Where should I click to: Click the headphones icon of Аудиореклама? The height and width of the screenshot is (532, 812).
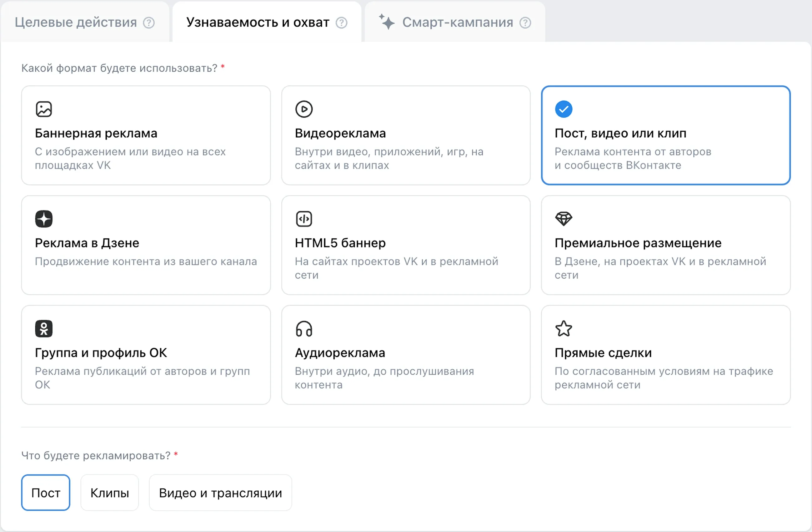304,329
